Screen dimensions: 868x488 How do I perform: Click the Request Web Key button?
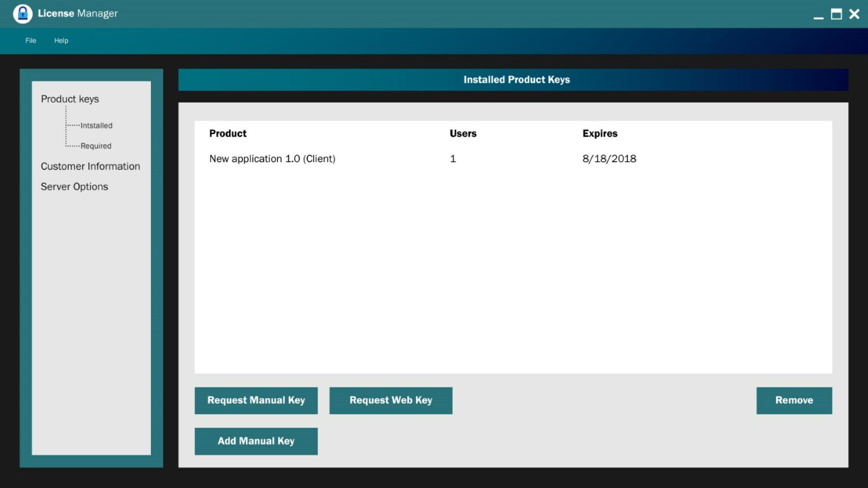click(390, 400)
